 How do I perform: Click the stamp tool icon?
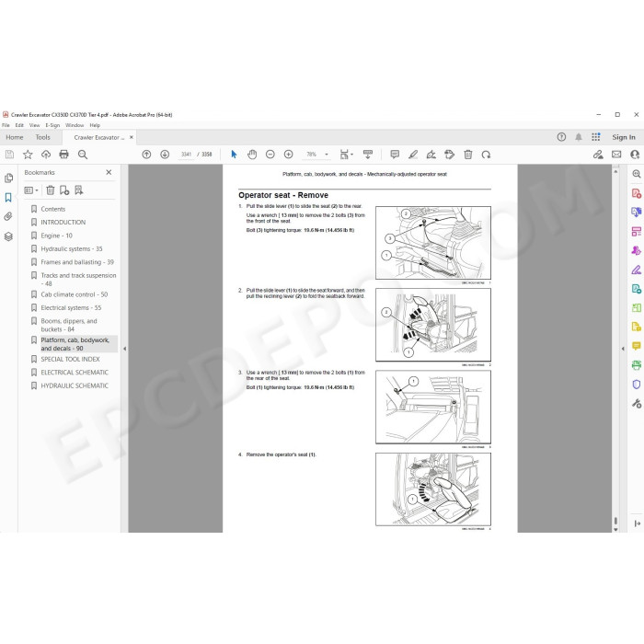[x=449, y=155]
